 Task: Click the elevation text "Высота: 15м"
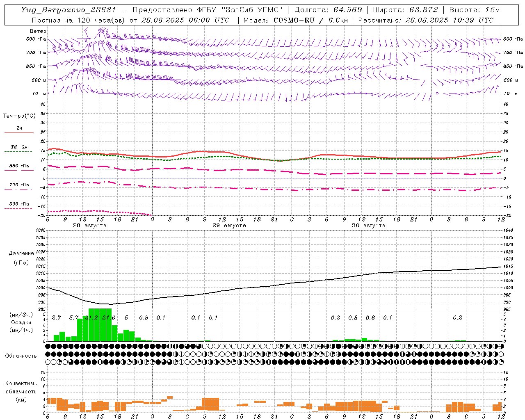tap(475, 10)
